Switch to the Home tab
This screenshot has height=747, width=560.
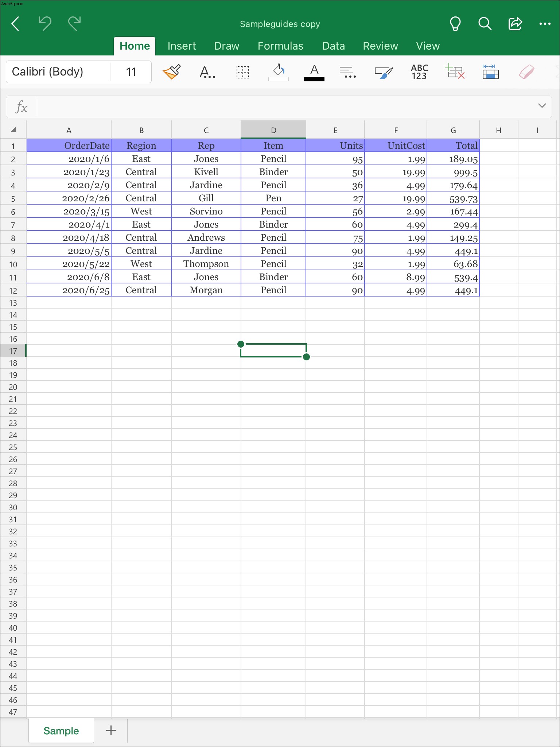[135, 46]
